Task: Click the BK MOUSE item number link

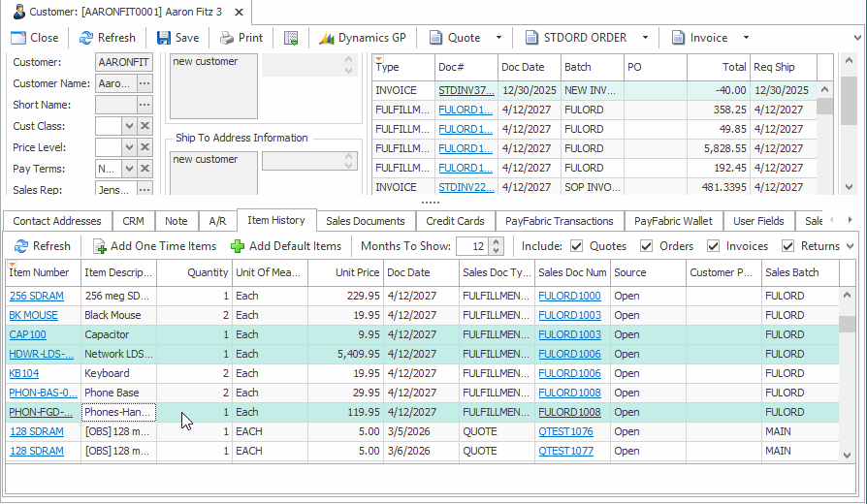Action: click(33, 315)
